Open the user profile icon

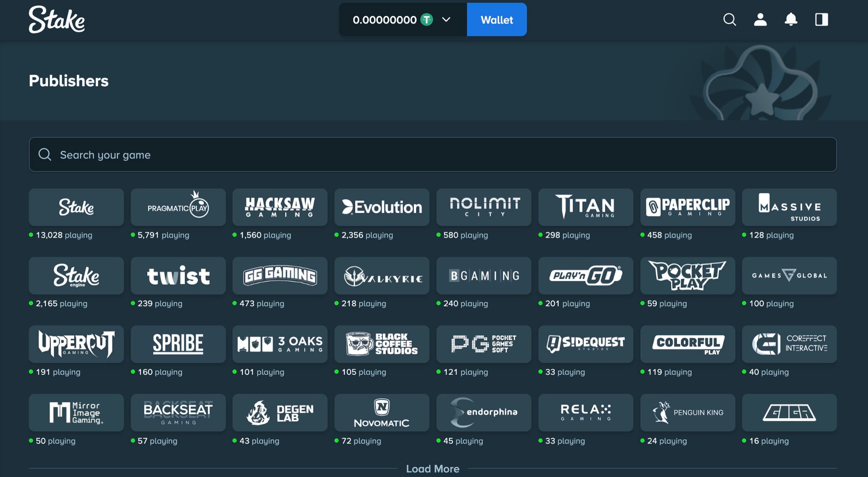tap(760, 20)
